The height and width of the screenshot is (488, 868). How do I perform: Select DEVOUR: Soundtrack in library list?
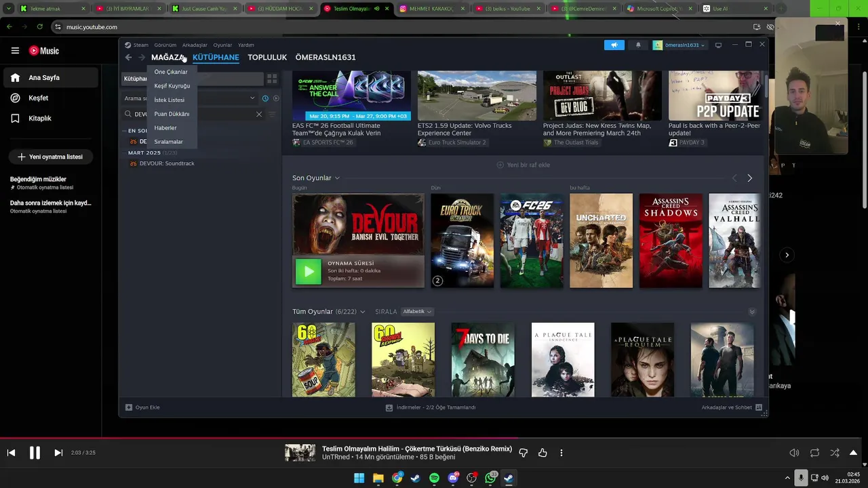tap(167, 163)
